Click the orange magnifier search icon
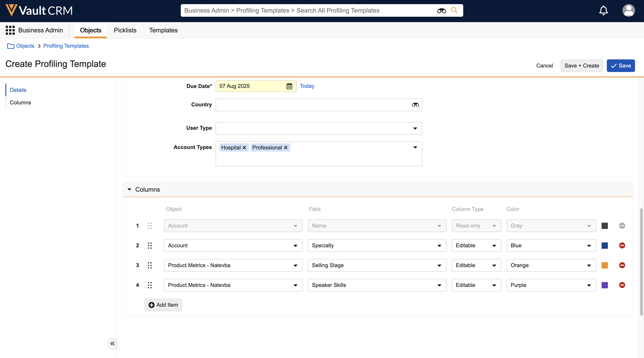The image size is (644, 358). coord(454,10)
